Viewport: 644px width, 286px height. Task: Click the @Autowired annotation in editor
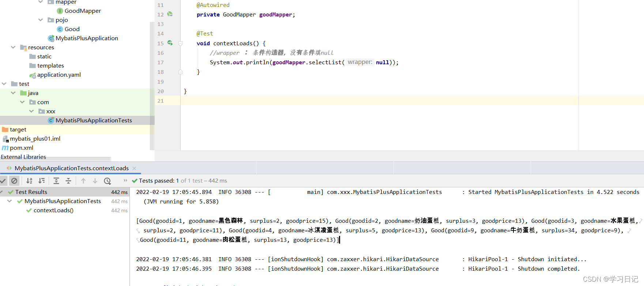click(213, 5)
